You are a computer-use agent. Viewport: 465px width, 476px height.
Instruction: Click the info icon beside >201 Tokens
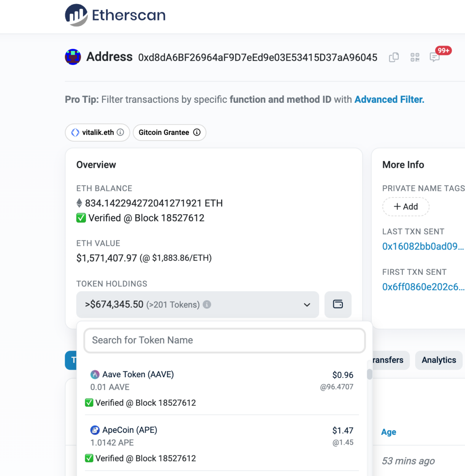tap(207, 305)
